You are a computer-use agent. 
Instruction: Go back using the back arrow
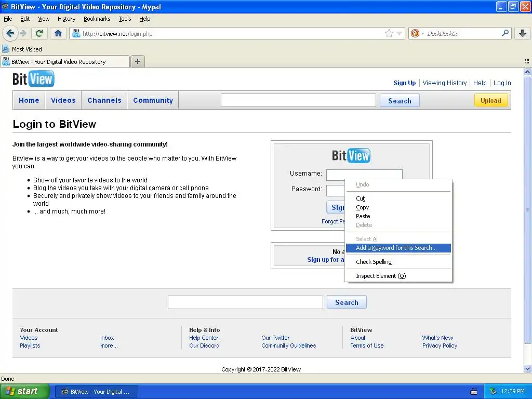click(10, 33)
